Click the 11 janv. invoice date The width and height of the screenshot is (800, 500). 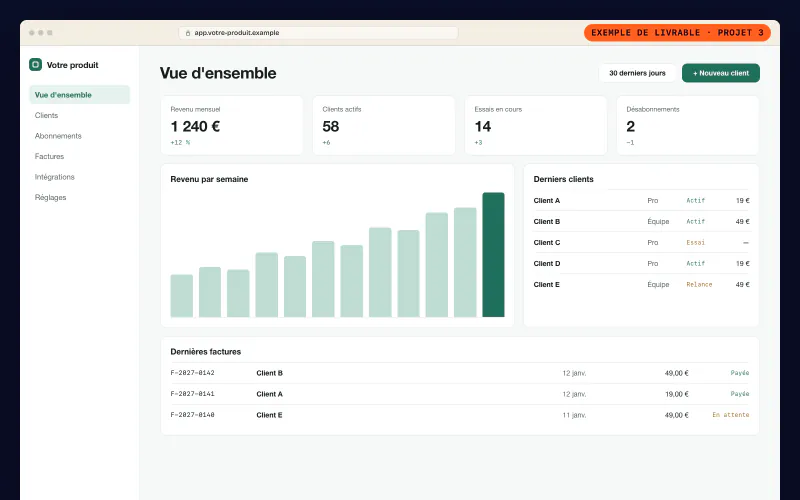574,415
